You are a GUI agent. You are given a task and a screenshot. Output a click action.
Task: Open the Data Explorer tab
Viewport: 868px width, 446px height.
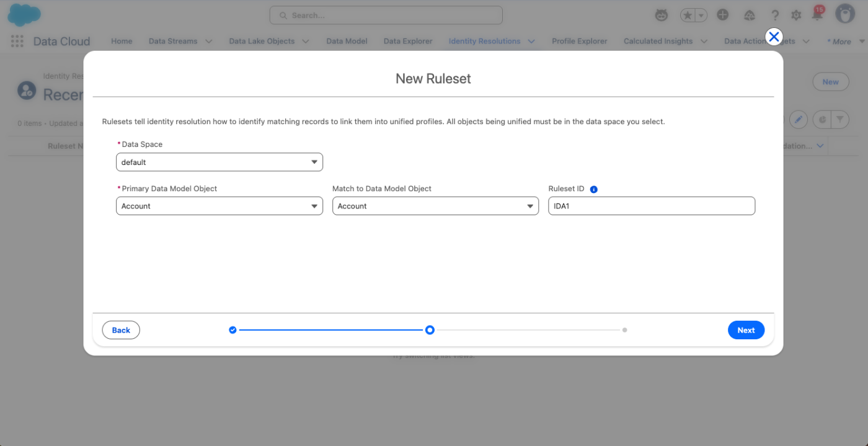[x=408, y=41]
